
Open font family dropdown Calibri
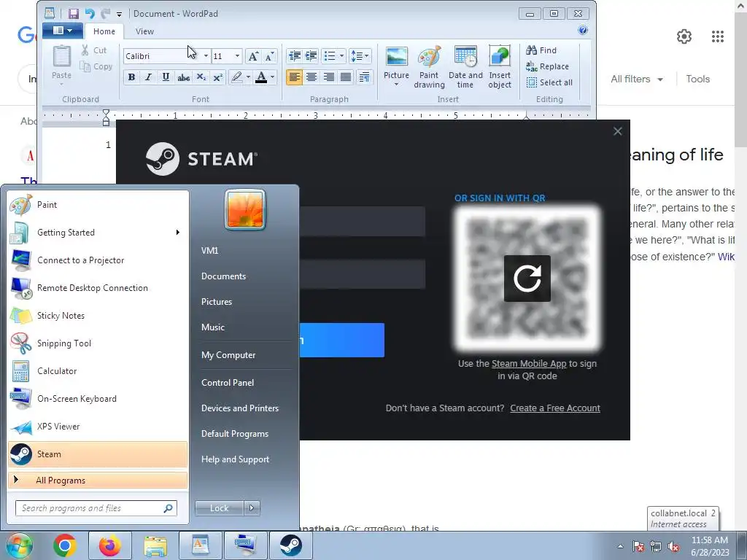(x=205, y=56)
